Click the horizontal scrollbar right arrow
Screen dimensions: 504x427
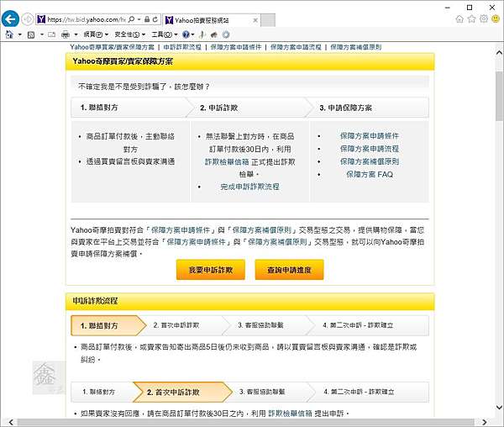coord(484,422)
